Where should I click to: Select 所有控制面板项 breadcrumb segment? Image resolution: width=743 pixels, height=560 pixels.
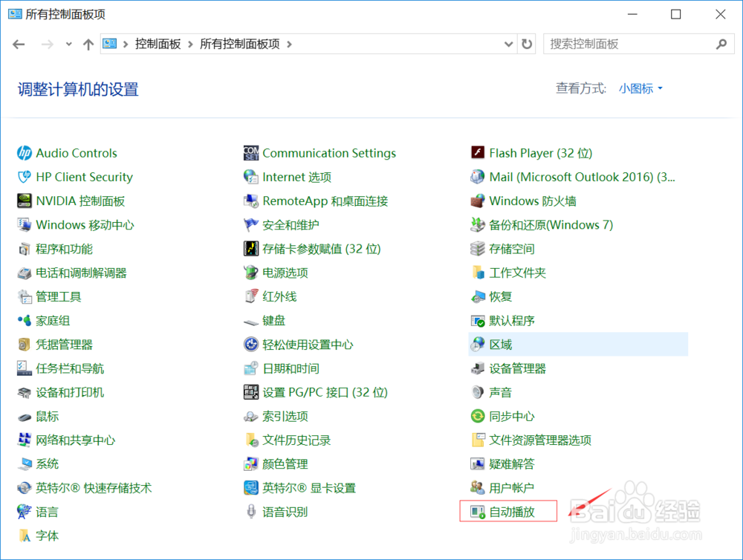[x=240, y=44]
